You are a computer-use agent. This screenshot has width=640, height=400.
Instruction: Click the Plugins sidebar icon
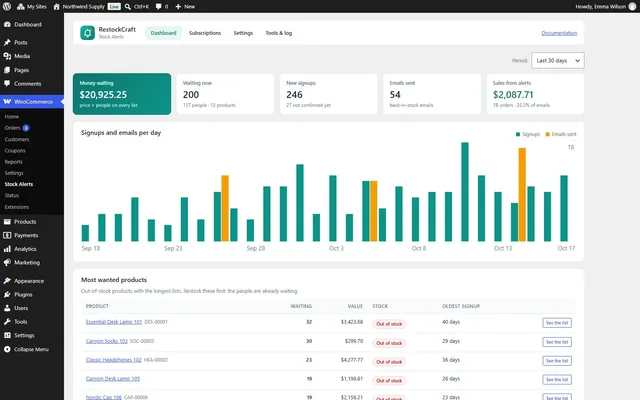tap(7, 294)
